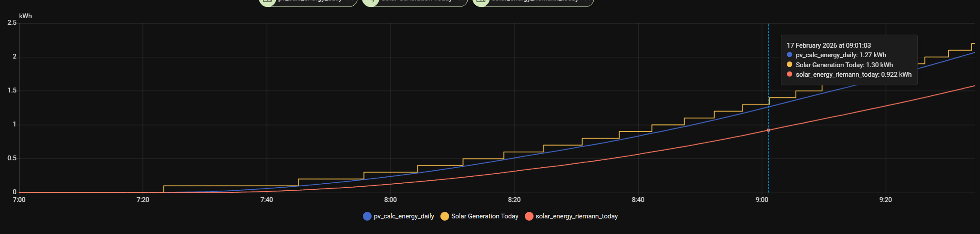
Task: Click the kWh unit label on y-axis
Action: tap(26, 16)
